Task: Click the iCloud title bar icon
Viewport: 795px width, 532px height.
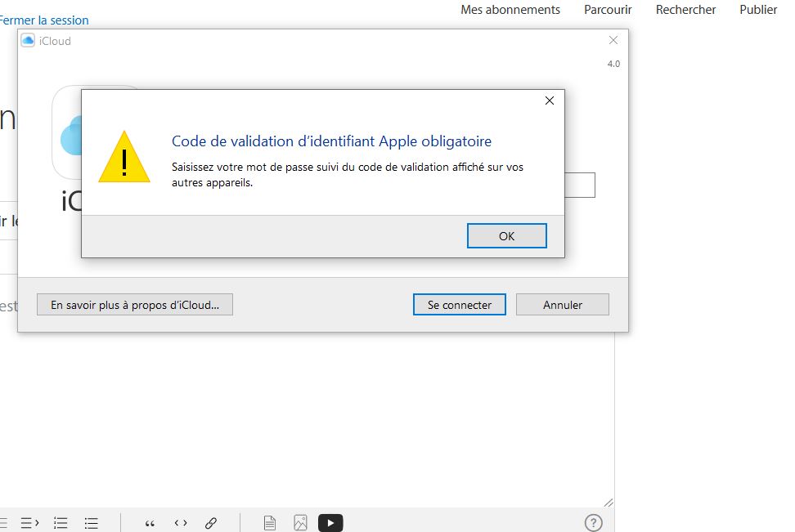Action: point(28,41)
